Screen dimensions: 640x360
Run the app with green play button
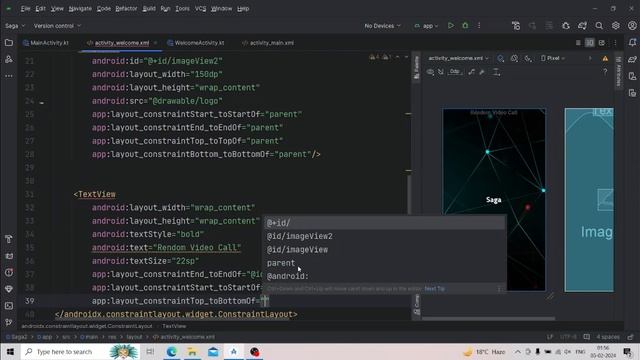click(451, 26)
